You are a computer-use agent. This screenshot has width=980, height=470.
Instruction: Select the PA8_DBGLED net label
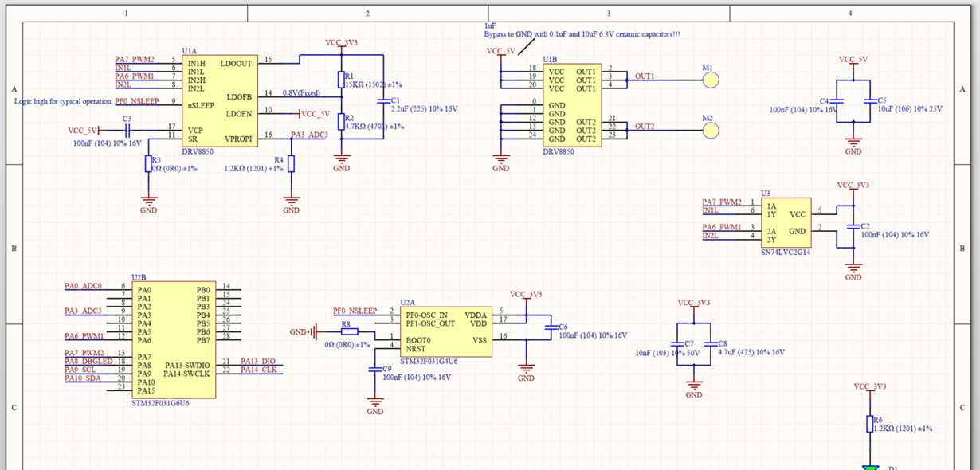[x=88, y=361]
